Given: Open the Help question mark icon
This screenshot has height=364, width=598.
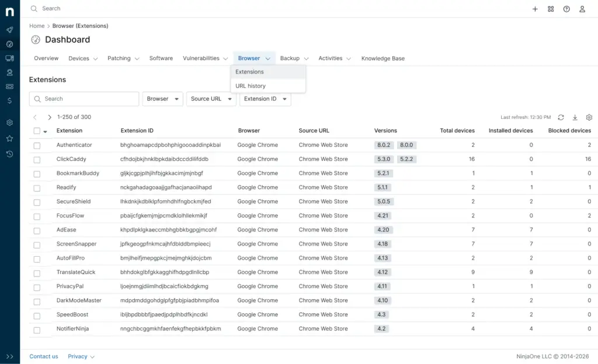Looking at the screenshot, I should coord(566,9).
